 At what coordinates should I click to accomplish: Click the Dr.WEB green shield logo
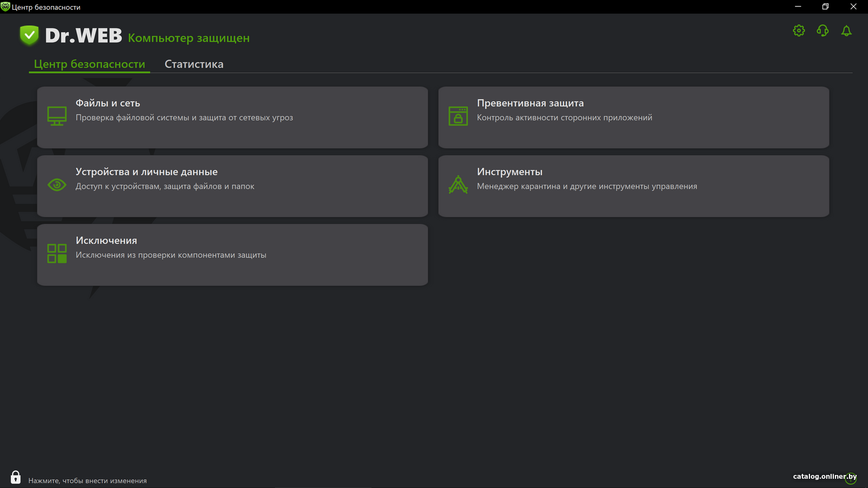point(29,35)
